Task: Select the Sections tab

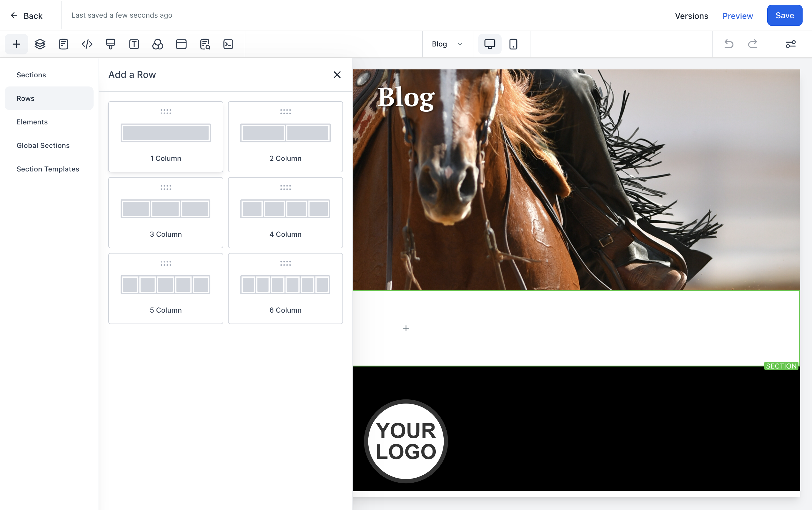Action: point(49,75)
